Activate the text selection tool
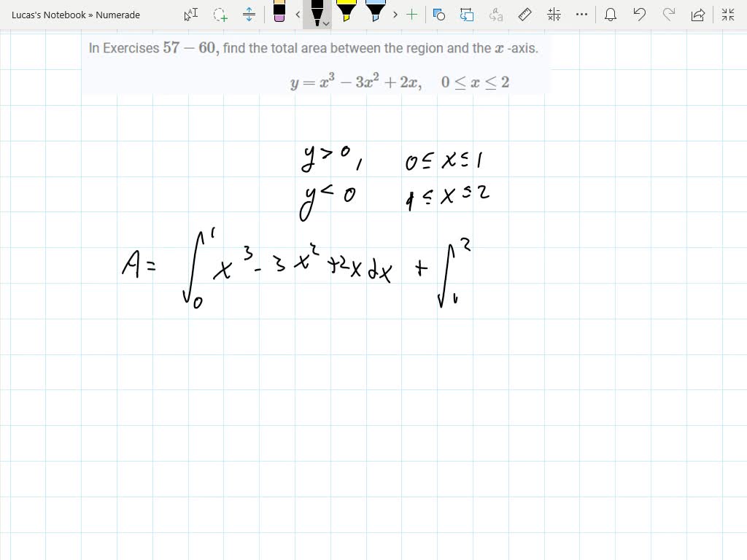The image size is (747, 560). pos(191,13)
